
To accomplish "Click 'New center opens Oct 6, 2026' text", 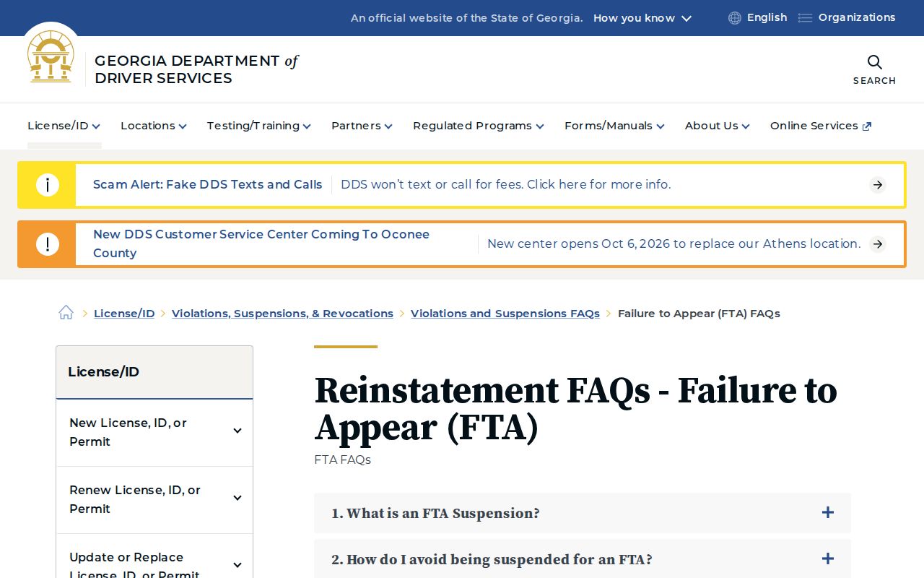I will pos(674,244).
